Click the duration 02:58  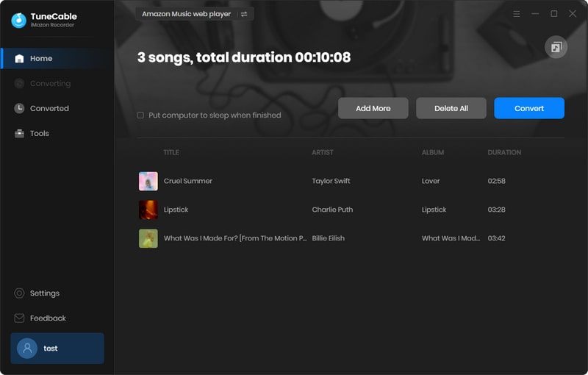pyautogui.click(x=497, y=181)
